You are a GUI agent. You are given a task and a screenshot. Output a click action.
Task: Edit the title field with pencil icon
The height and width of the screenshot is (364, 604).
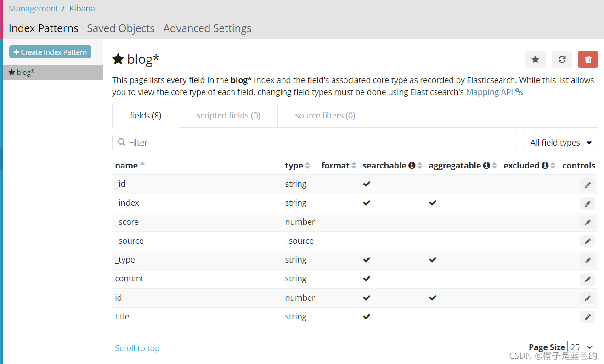[587, 317]
